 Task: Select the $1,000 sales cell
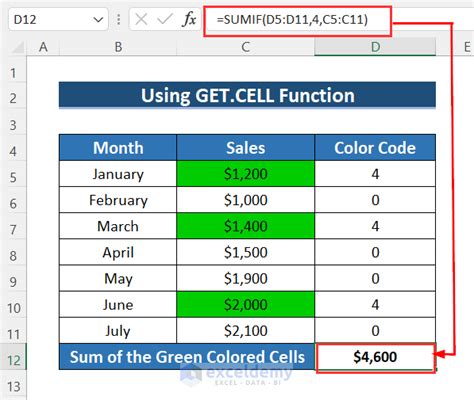pos(245,200)
